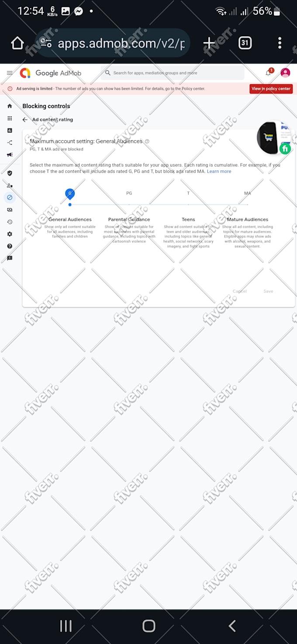Select Blocking controls circle-slash icon

tap(10, 198)
